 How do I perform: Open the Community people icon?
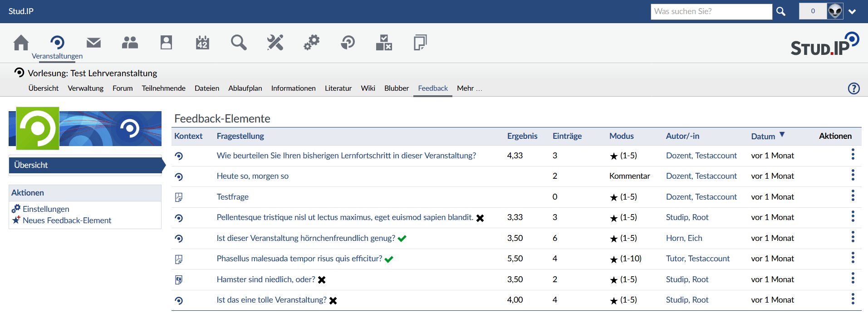coord(130,43)
